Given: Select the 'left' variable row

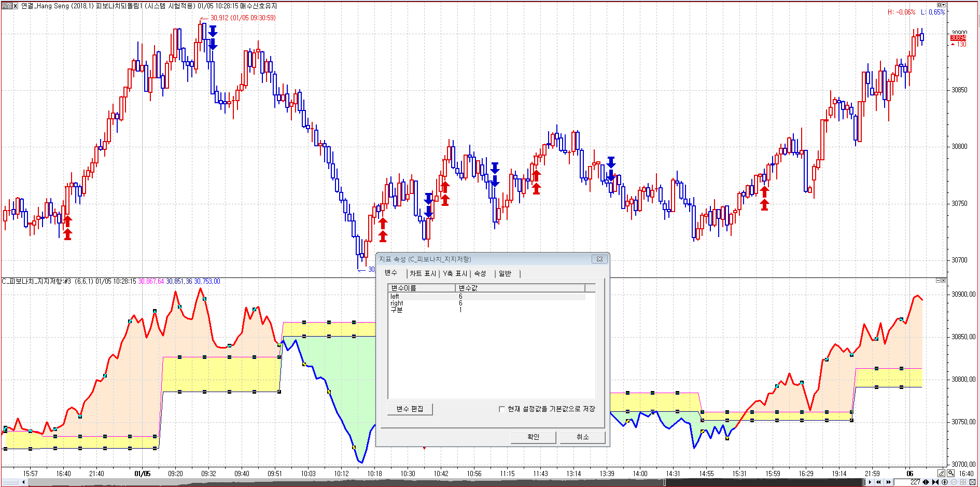Looking at the screenshot, I should tap(487, 297).
